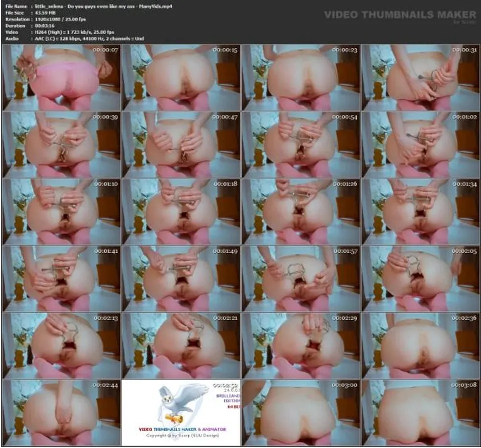Select the File Name line in the header
The image size is (481, 448).
(x=89, y=6)
